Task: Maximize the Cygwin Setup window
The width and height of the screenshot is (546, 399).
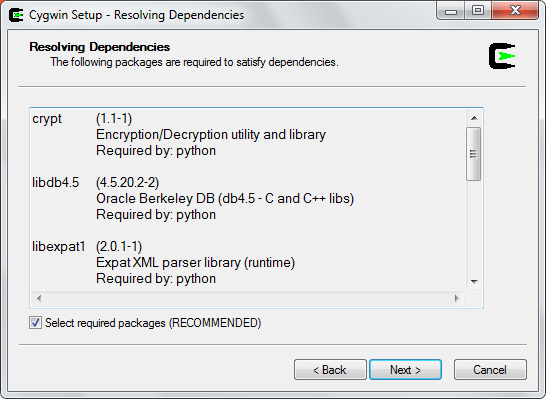Action: 478,11
